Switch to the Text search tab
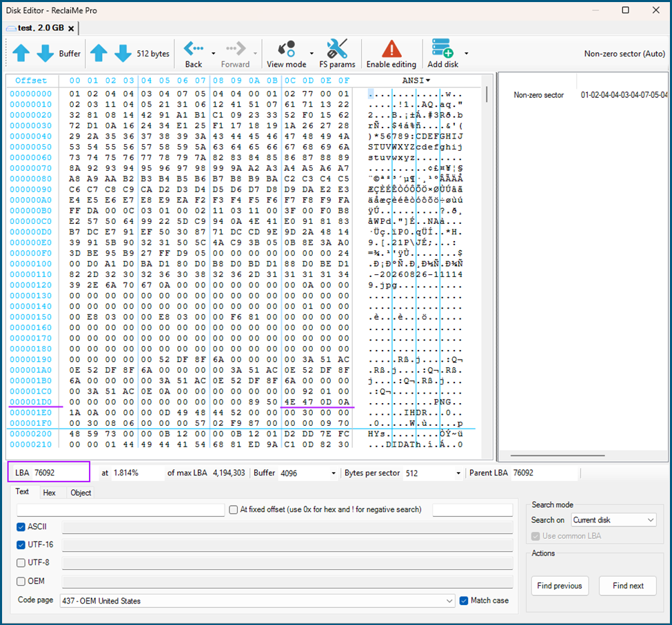Image resolution: width=672 pixels, height=625 pixels. tap(22, 492)
